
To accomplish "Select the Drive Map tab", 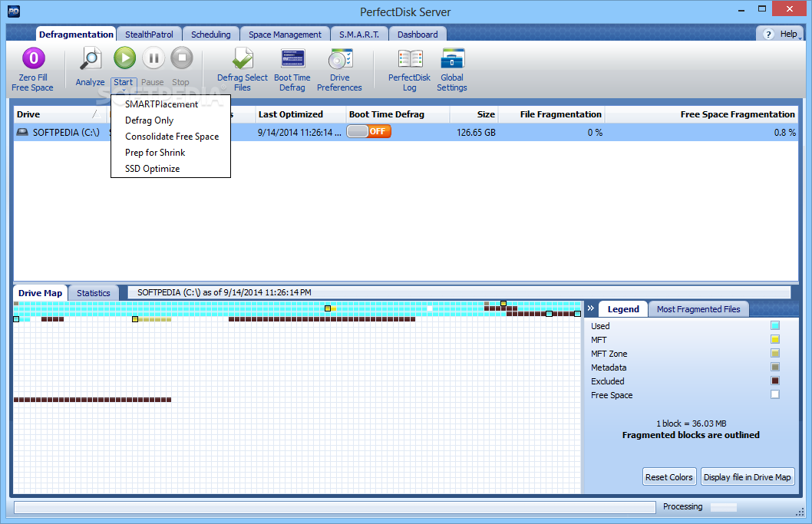I will (x=41, y=293).
